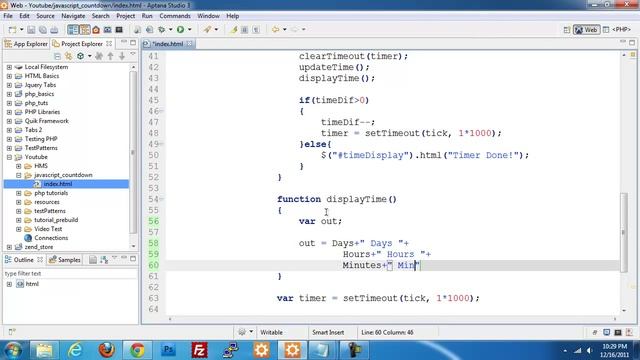Image resolution: width=640 pixels, height=360 pixels.
Task: Switch to the PHP perspective button
Action: pos(618,30)
